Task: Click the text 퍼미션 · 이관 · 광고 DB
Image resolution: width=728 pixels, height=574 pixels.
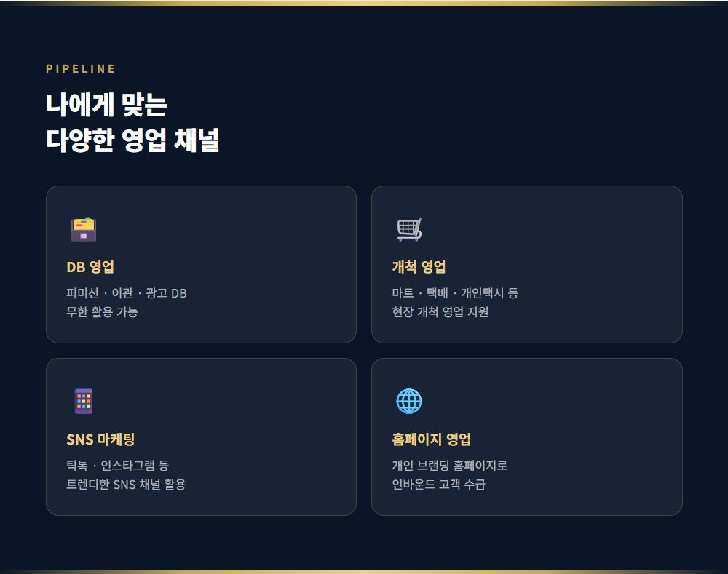Action: pyautogui.click(x=125, y=292)
